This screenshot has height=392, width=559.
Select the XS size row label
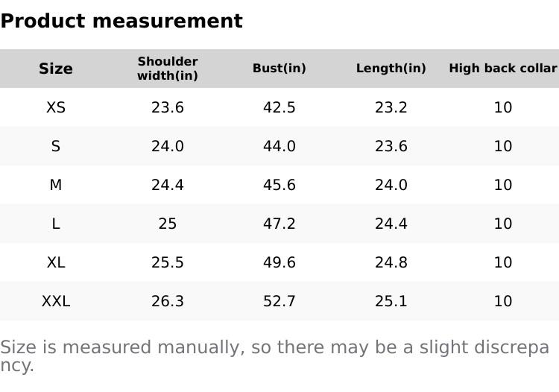click(x=56, y=107)
